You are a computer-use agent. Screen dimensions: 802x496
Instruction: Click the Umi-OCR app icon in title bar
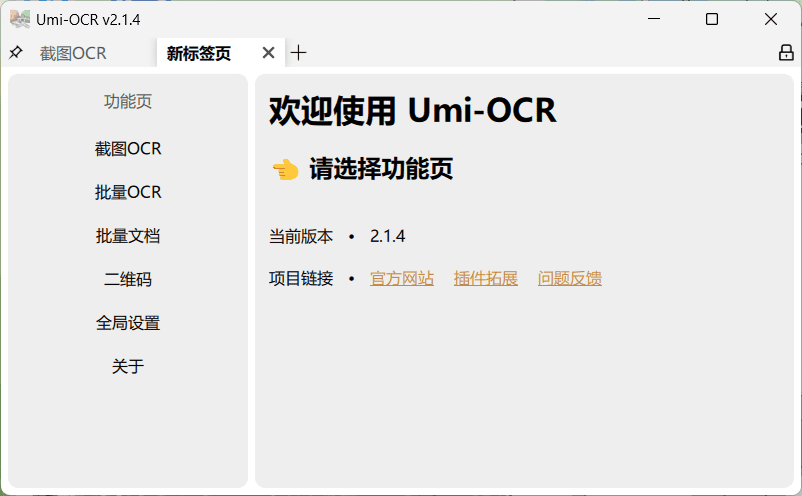pyautogui.click(x=19, y=19)
